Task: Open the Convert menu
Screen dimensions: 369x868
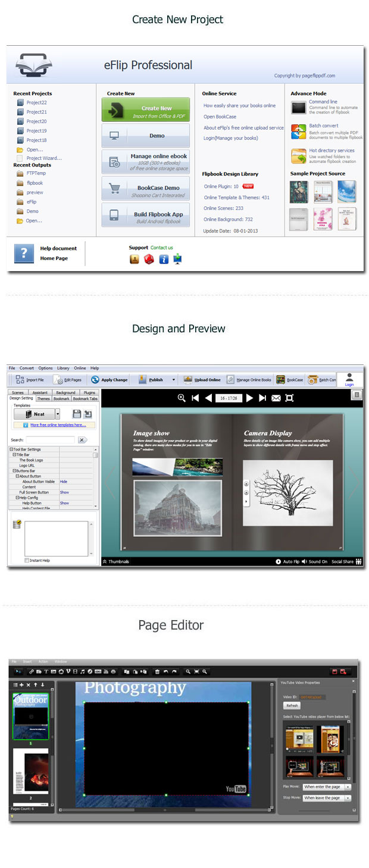Action: tap(27, 369)
